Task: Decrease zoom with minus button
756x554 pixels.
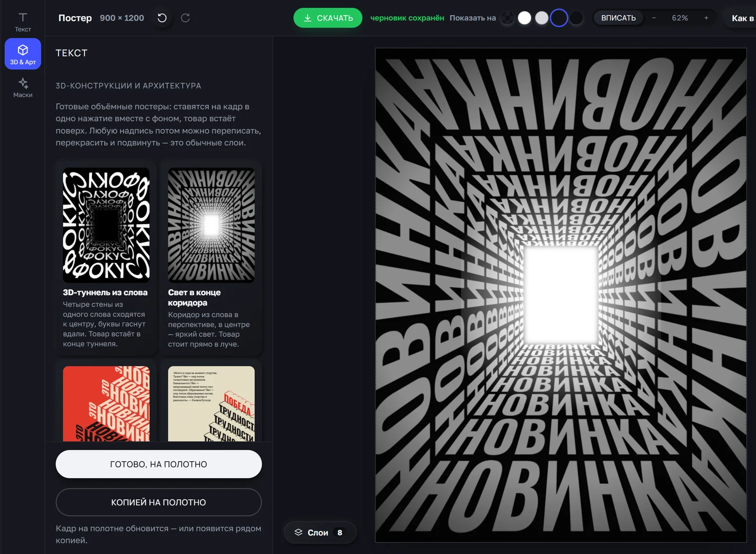Action: (x=654, y=18)
